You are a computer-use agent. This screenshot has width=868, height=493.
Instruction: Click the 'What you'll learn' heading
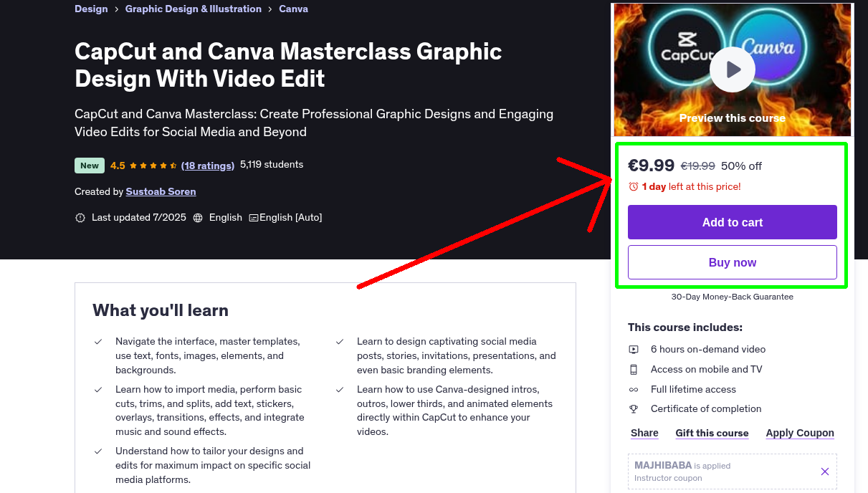point(161,310)
